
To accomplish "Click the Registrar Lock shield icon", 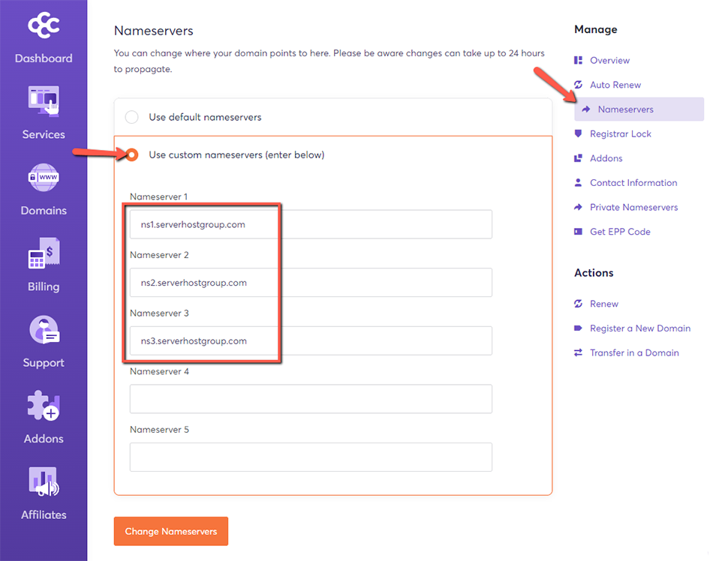I will [x=578, y=133].
